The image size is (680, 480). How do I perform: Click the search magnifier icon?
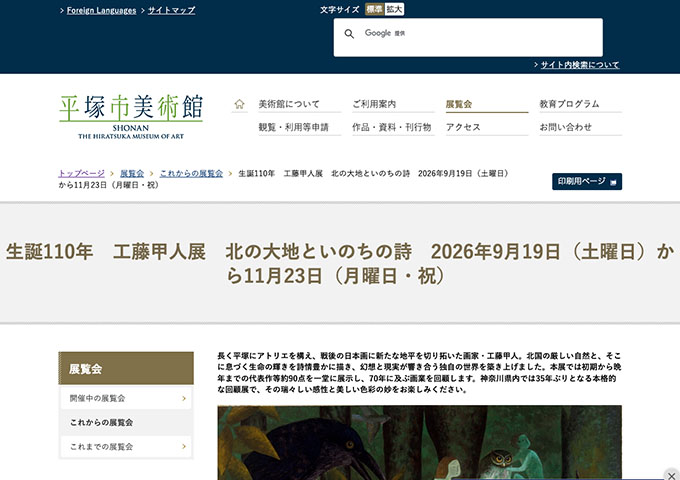pyautogui.click(x=349, y=34)
